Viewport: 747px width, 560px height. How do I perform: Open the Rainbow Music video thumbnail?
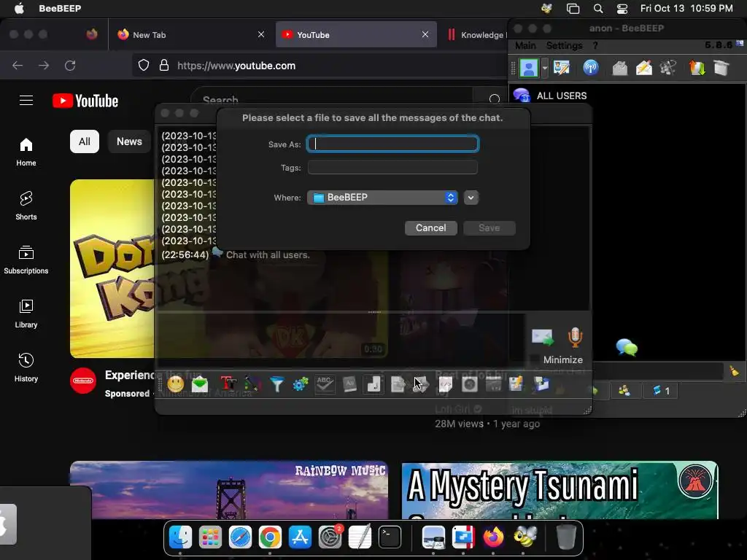[229, 490]
